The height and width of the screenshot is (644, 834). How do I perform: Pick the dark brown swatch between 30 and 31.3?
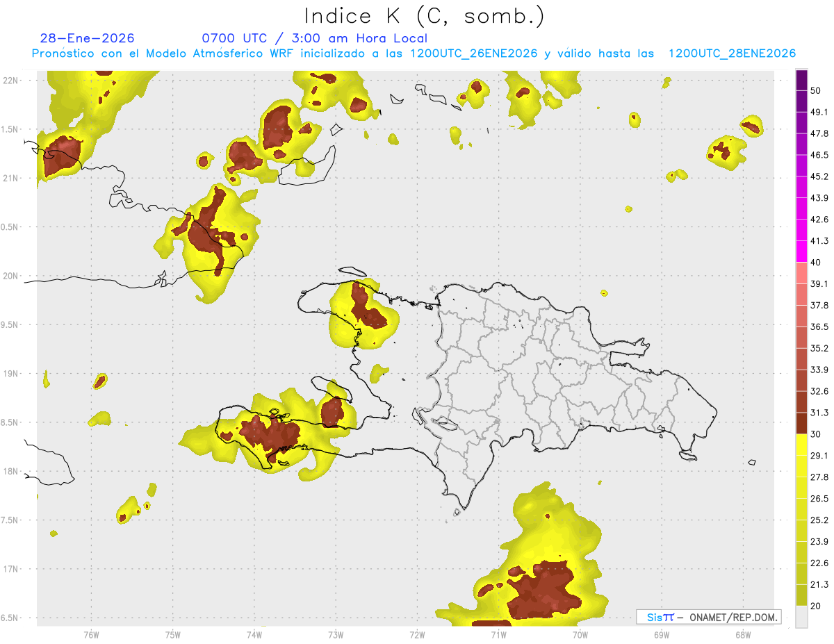pos(801,423)
